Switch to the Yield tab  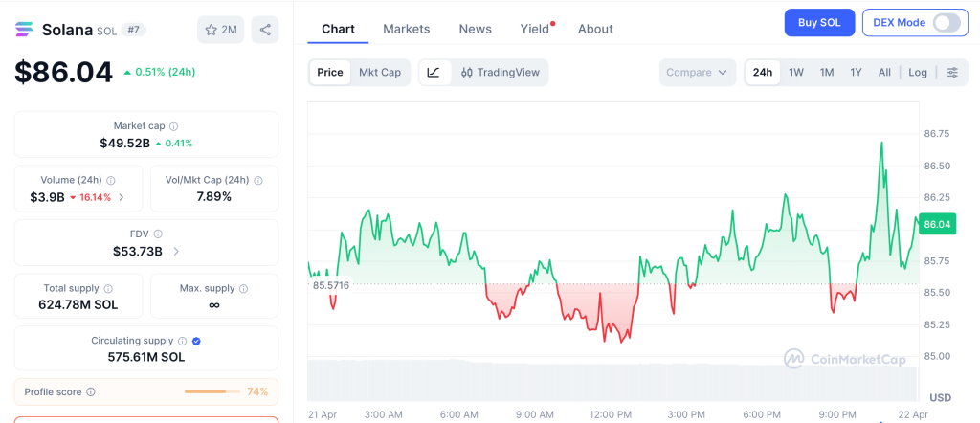tap(535, 29)
